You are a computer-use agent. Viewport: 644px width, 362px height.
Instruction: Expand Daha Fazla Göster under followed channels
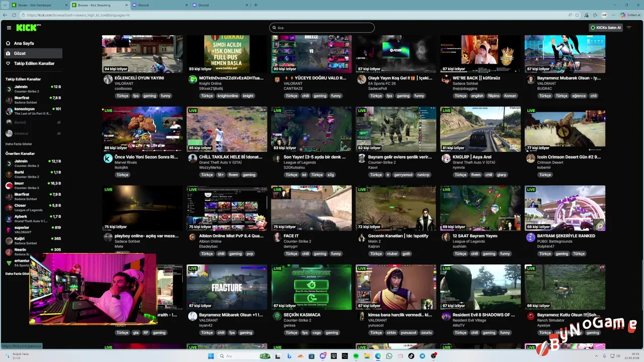tap(19, 144)
